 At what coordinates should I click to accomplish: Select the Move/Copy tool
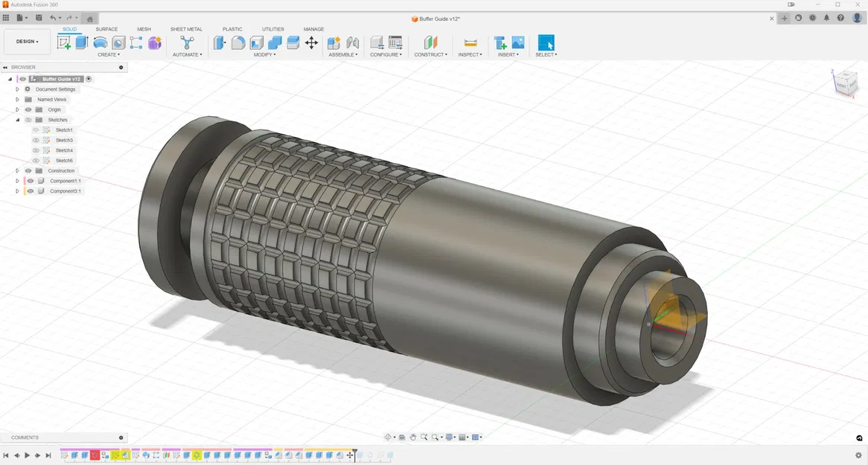(311, 42)
